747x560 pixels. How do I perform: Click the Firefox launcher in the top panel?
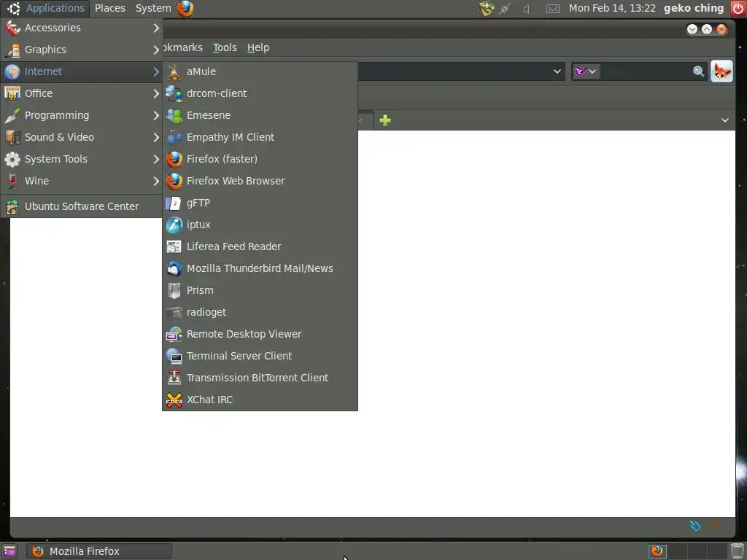(x=185, y=8)
